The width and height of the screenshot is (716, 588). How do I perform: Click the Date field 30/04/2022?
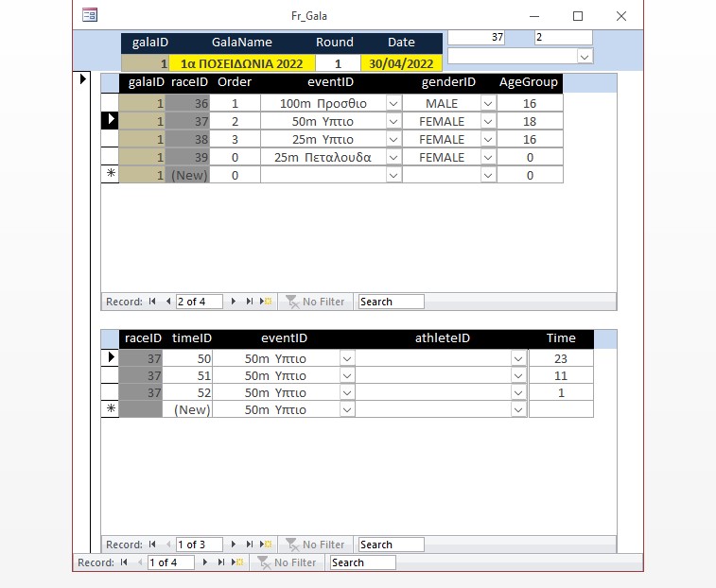coord(401,63)
